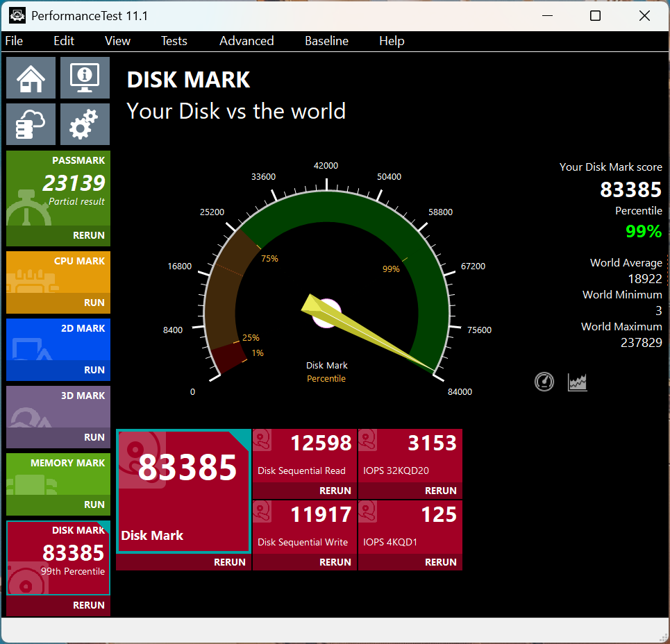This screenshot has width=670, height=644.
Task: Open the Advanced menu
Action: 246,41
